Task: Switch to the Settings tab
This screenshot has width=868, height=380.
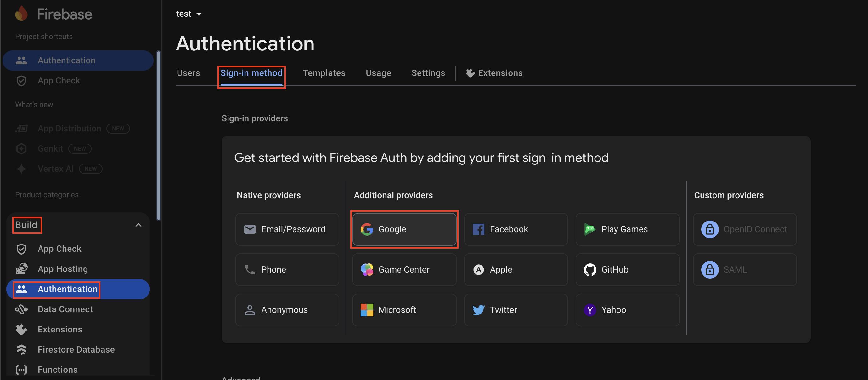Action: pyautogui.click(x=428, y=73)
